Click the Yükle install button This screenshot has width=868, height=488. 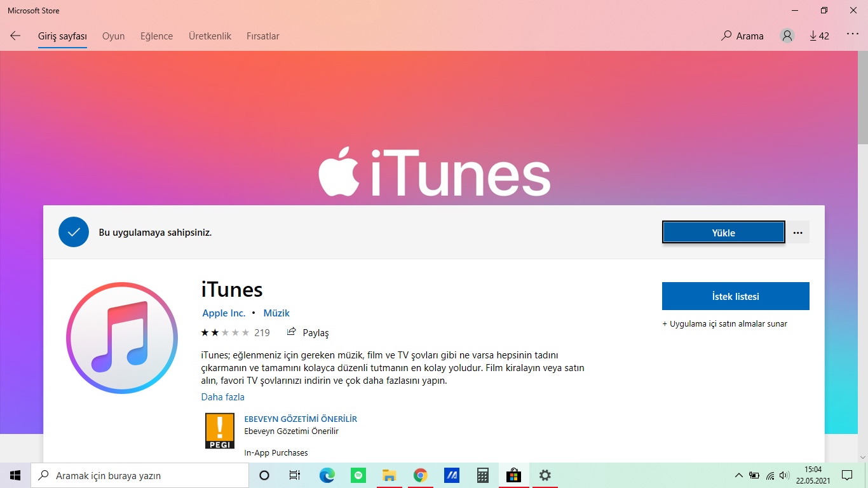tap(723, 233)
